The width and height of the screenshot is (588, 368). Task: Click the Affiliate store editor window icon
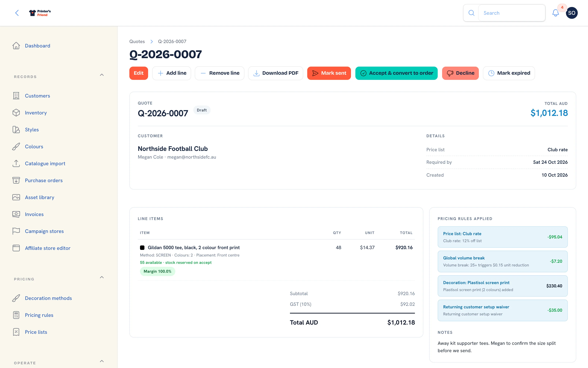[16, 248]
